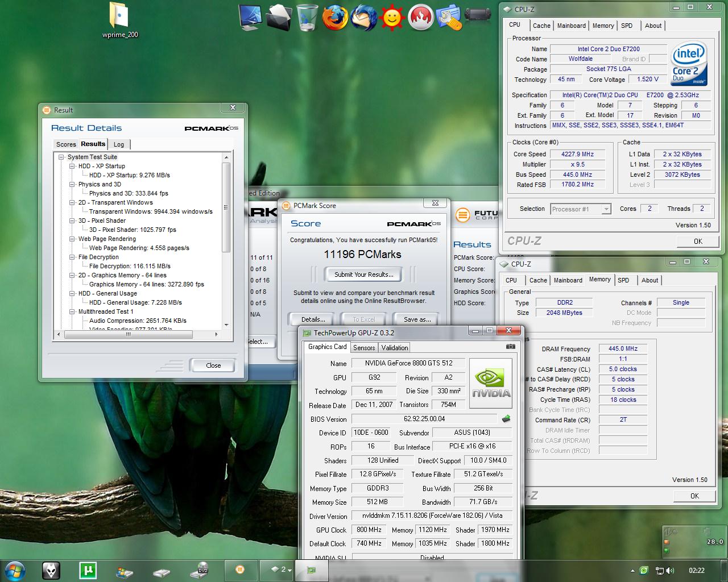Click Close in the Result window
Viewport: 728px width, 582px height.
point(213,365)
